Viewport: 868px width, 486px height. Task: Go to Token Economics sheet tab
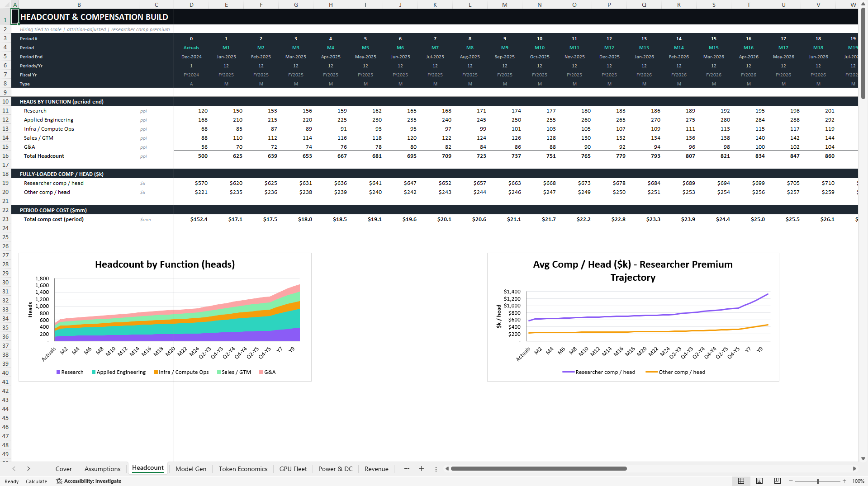[243, 469]
